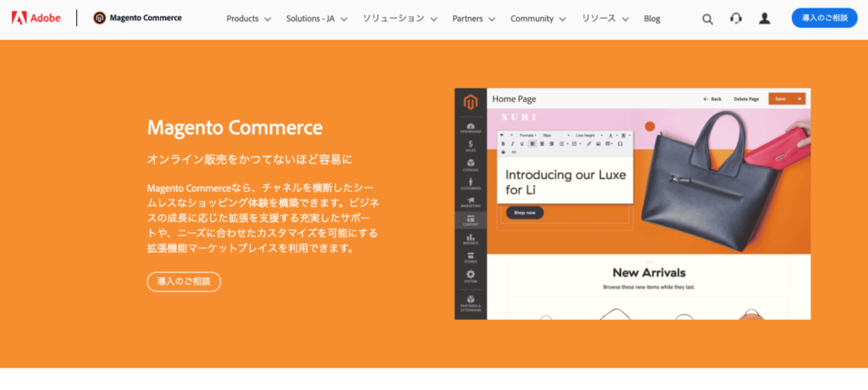The image size is (868, 390).
Task: Click the New Arrivals heading in preview
Action: coord(649,272)
